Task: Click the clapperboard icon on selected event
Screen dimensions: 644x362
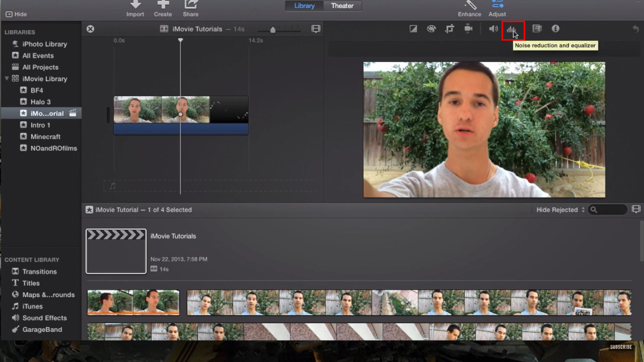Action: (73, 113)
